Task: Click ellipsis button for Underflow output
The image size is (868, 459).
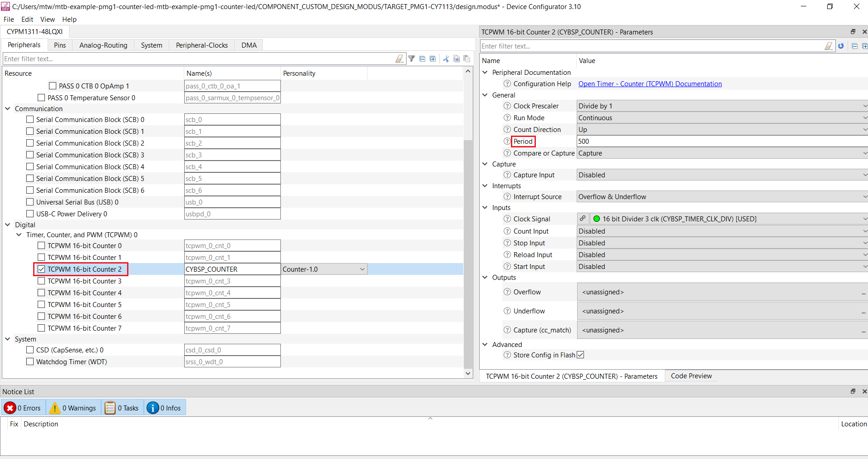Action: coord(863,312)
